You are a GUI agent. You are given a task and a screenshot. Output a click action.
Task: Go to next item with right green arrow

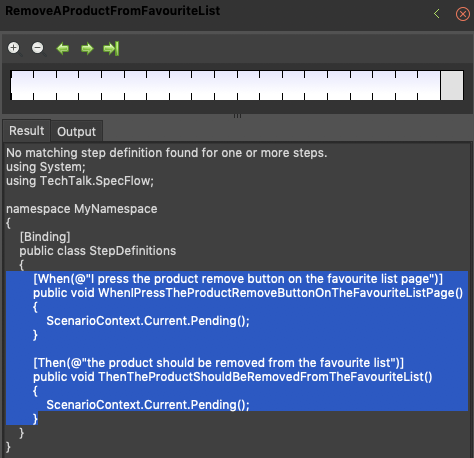click(87, 49)
